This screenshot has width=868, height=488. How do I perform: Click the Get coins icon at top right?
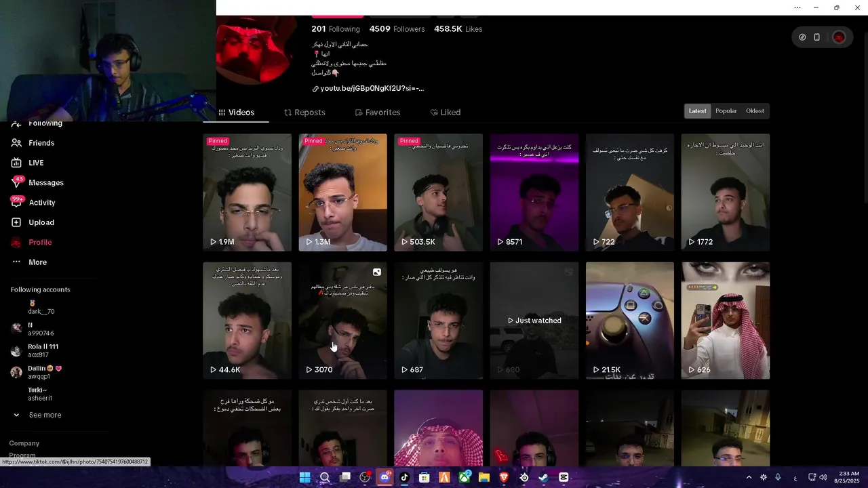[802, 37]
